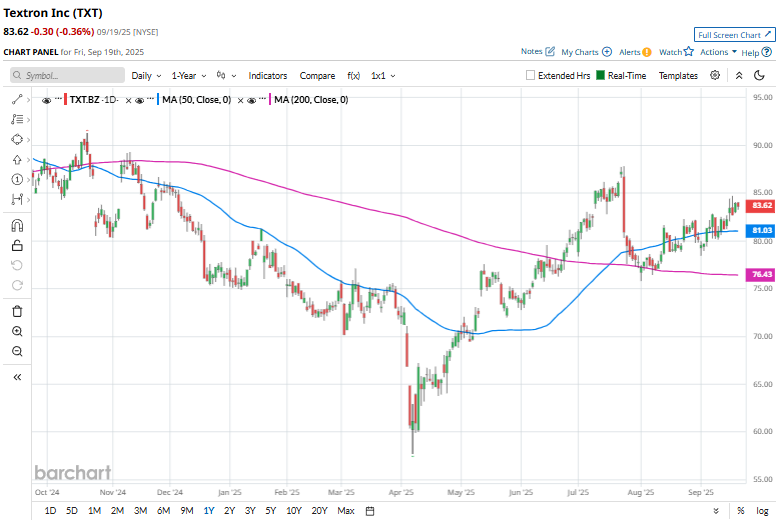
Task: Zoom out using the magnifier minus icon
Action: point(17,351)
